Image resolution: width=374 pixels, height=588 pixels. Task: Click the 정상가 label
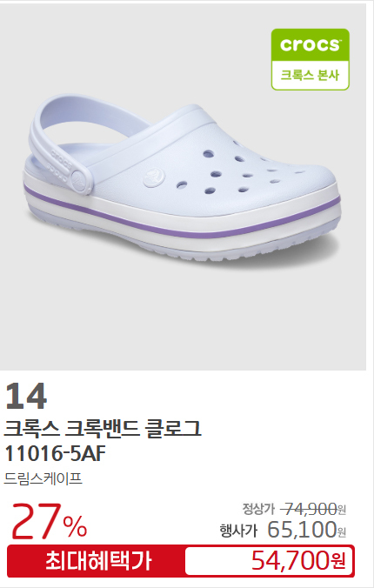pos(258,509)
